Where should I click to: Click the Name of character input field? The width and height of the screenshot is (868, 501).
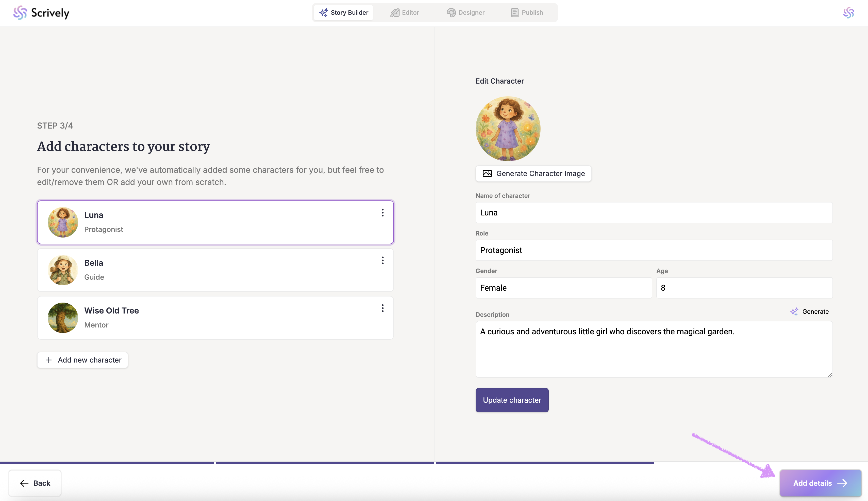pyautogui.click(x=654, y=213)
